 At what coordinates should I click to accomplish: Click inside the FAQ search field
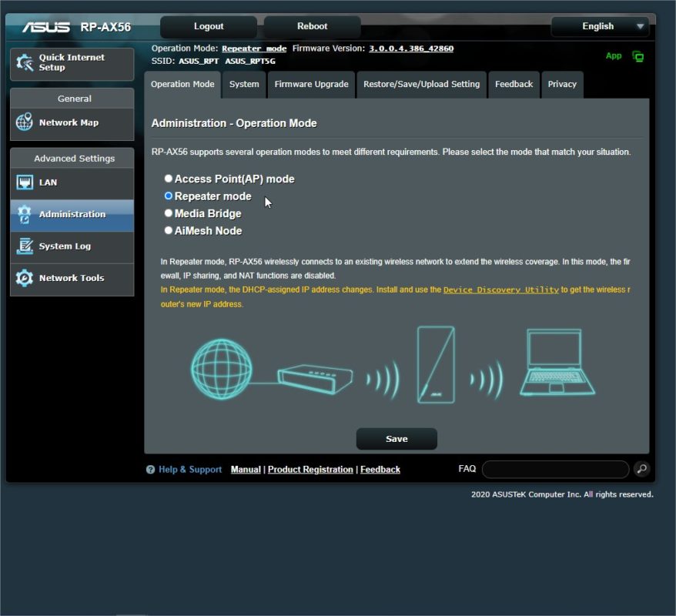(555, 469)
